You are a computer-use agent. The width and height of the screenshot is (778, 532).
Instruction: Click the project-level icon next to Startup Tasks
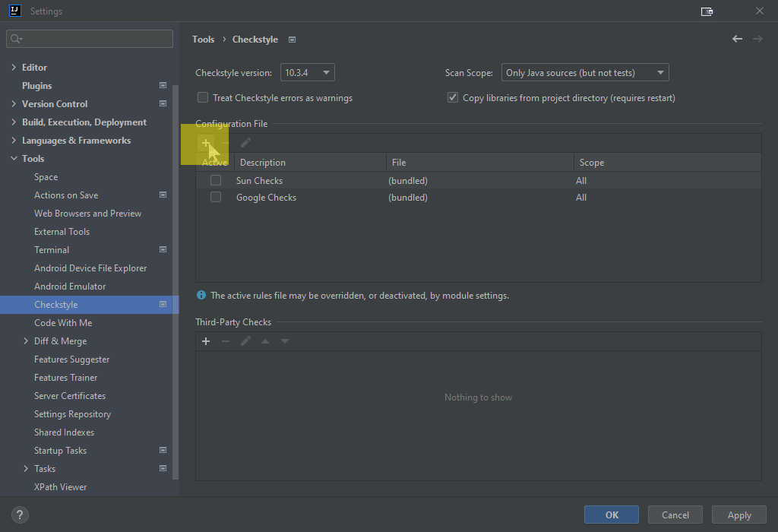click(x=163, y=450)
